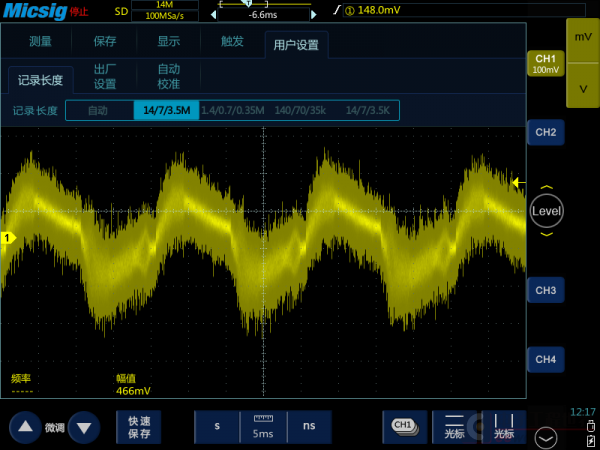Click the fine-tune up arrow button
The image size is (600, 450).
[x=26, y=427]
